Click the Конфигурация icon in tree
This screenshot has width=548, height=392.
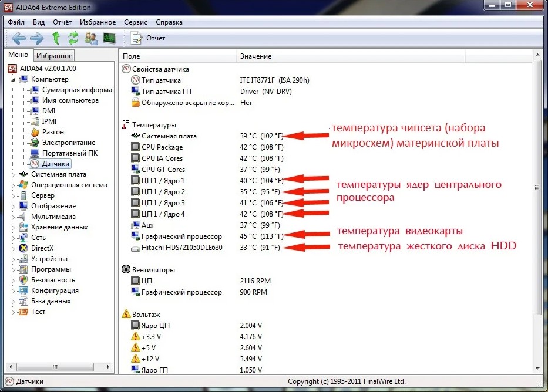(x=23, y=290)
